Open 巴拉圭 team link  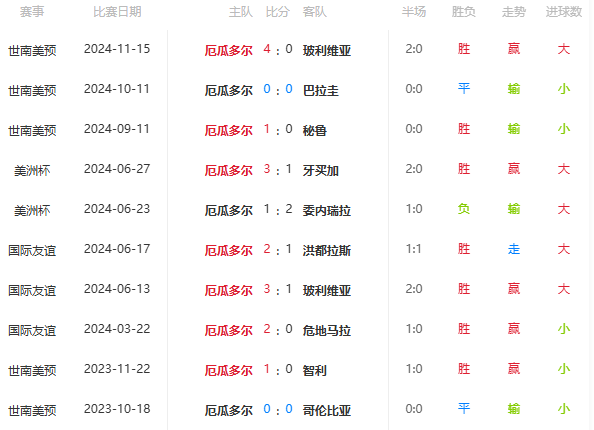(320, 90)
